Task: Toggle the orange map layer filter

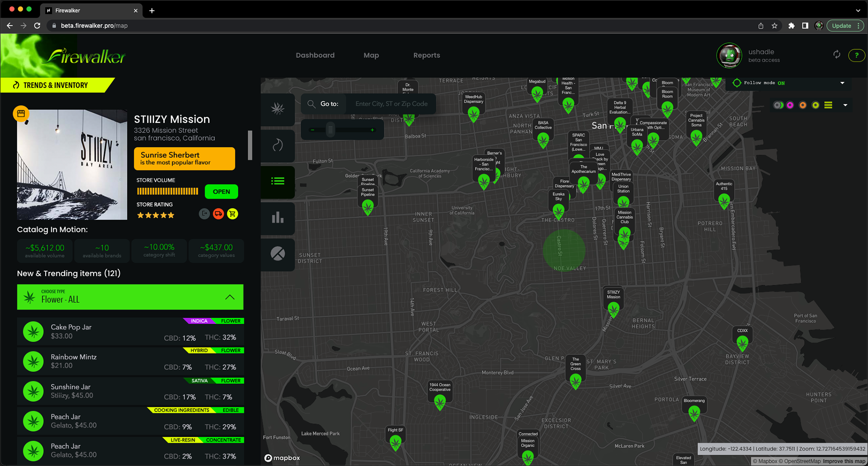Action: [x=802, y=105]
